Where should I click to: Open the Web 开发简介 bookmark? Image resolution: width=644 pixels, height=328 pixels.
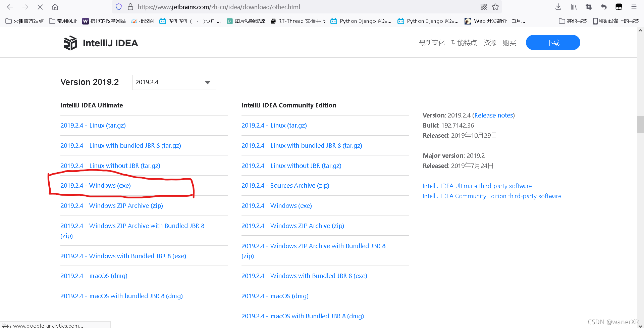(495, 21)
